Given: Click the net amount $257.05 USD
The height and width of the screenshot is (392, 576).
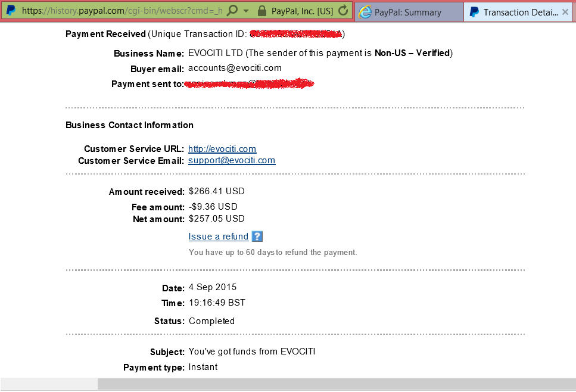Looking at the screenshot, I should [x=216, y=219].
